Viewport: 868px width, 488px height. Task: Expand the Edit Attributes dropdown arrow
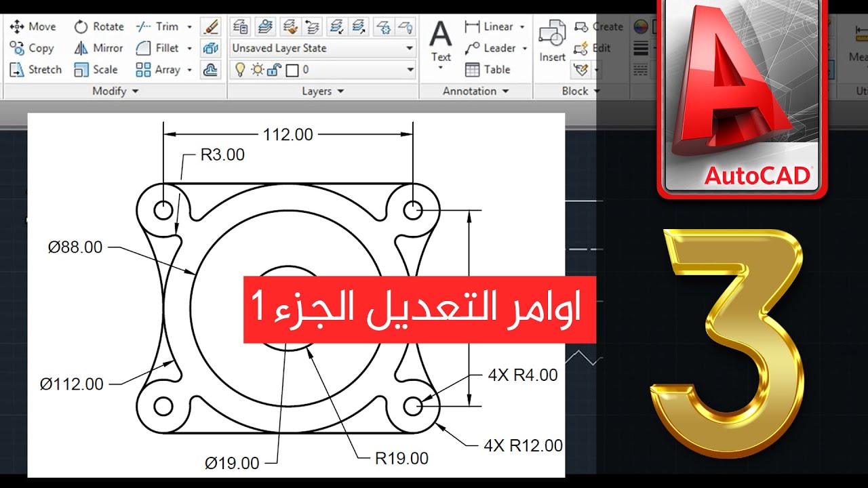point(596,69)
